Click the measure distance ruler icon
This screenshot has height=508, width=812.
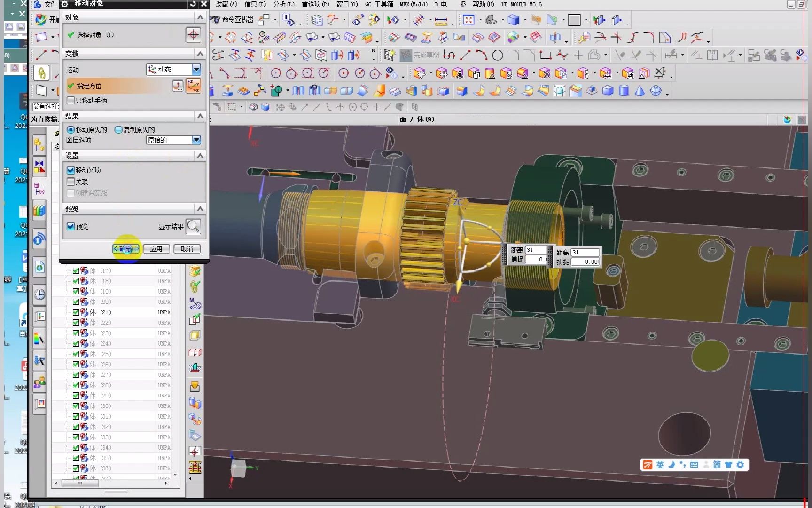coord(441,20)
